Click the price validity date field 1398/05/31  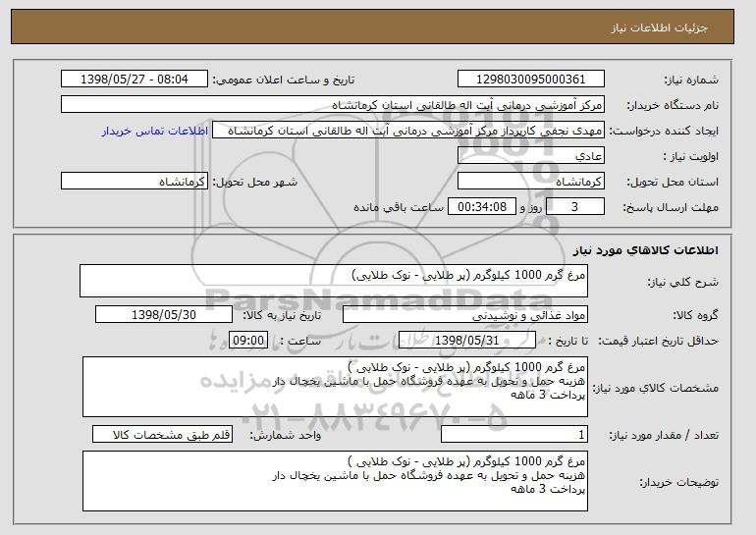tap(467, 341)
